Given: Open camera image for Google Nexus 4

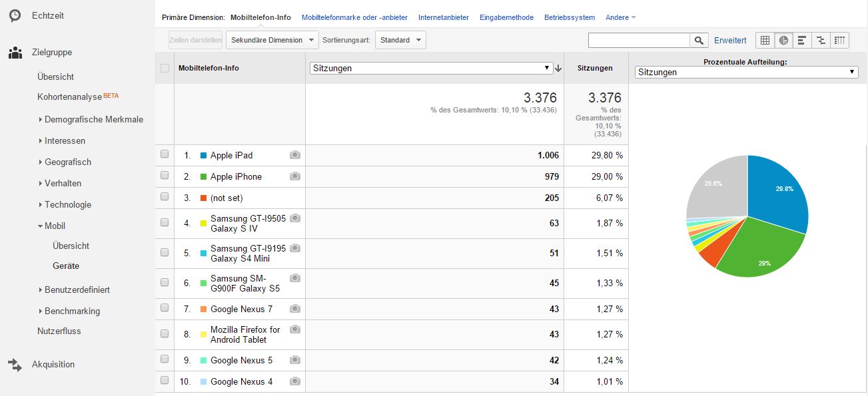Looking at the screenshot, I should coord(295,381).
